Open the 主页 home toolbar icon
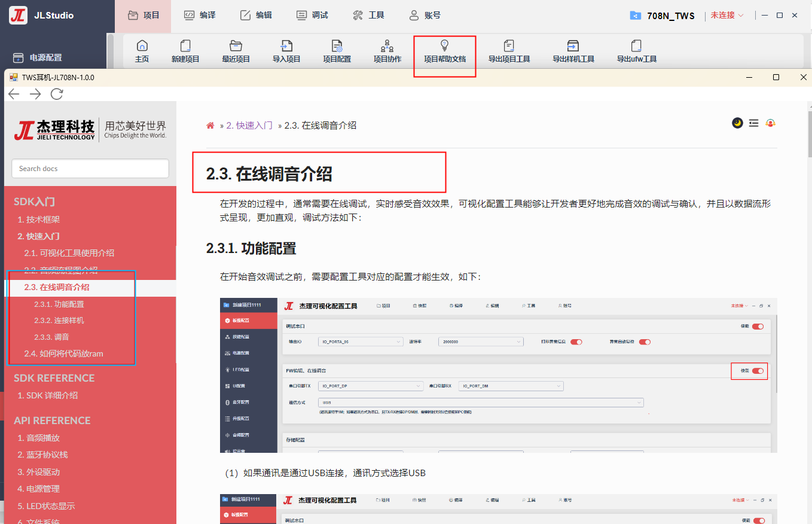Viewport: 812px width, 524px height. point(142,51)
